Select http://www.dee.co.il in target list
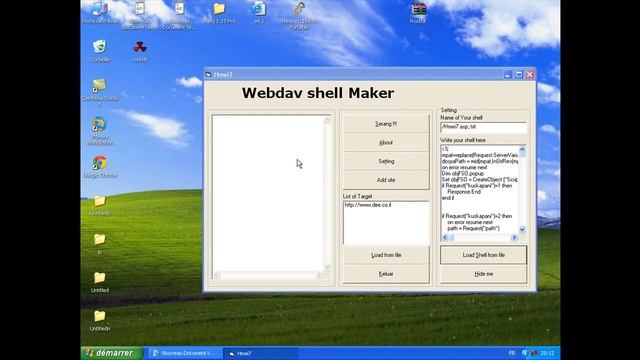The height and width of the screenshot is (360, 640). tap(368, 205)
